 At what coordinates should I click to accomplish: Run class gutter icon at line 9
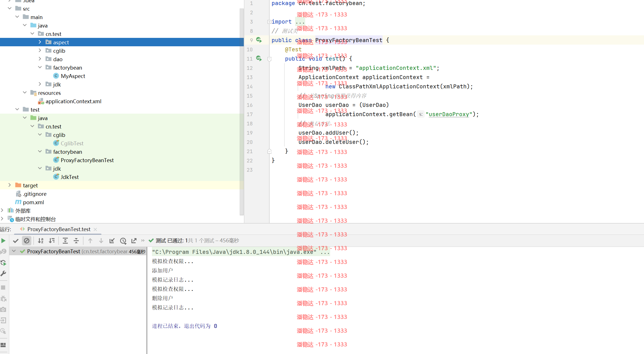(x=259, y=40)
